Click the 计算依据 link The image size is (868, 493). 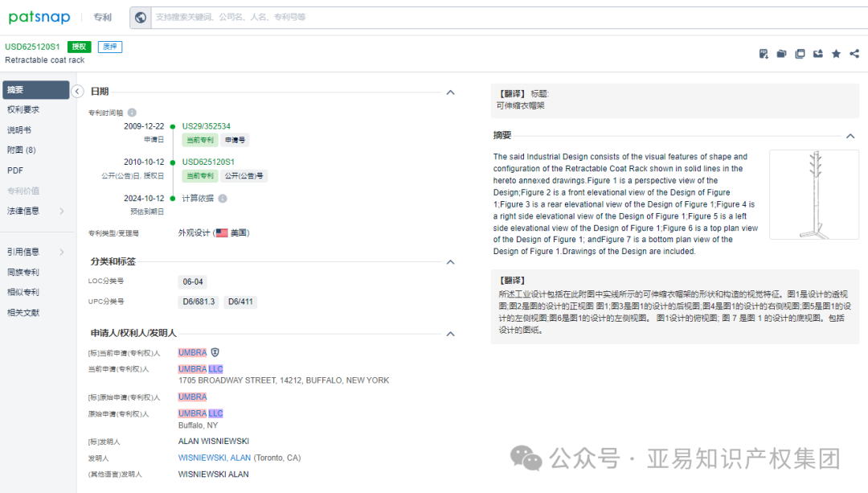click(x=198, y=199)
